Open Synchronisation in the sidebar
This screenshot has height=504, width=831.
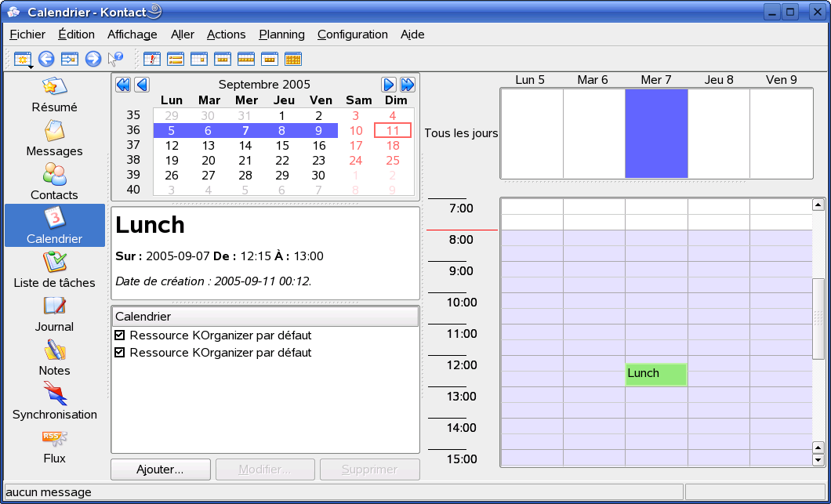coord(54,401)
